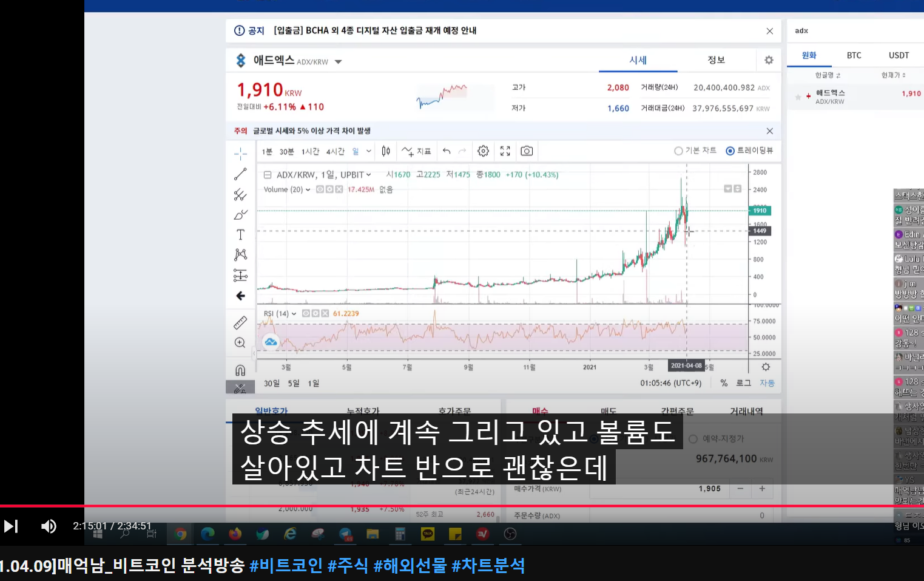Screen dimensions: 924x581
Task: Change the candlestick chart style
Action: click(386, 151)
